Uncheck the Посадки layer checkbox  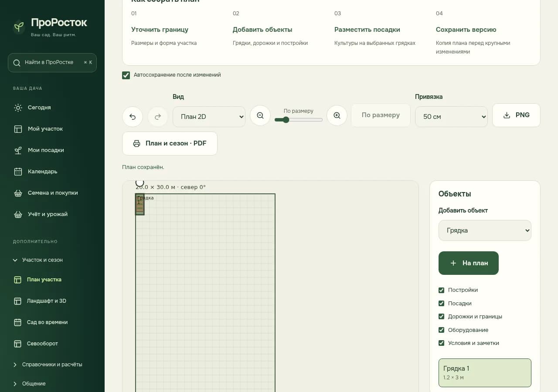tap(441, 304)
